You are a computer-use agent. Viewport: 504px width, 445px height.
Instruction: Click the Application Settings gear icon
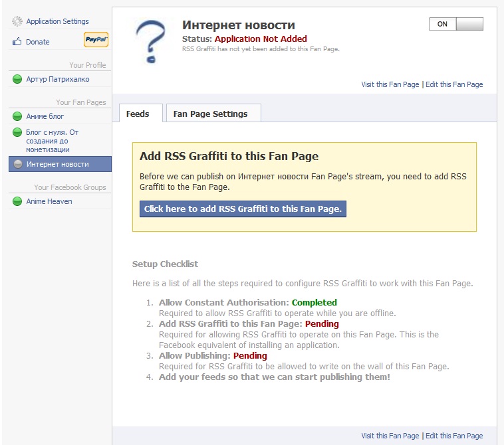[x=17, y=22]
